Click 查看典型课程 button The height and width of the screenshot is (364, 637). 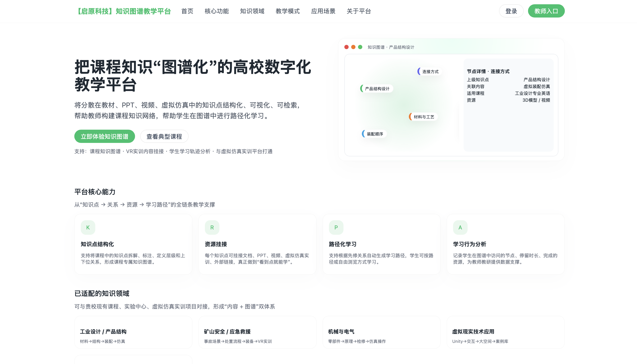[x=164, y=136]
